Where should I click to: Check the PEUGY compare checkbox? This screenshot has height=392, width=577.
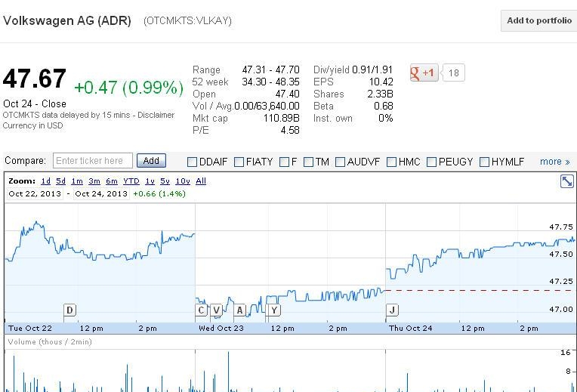point(431,162)
